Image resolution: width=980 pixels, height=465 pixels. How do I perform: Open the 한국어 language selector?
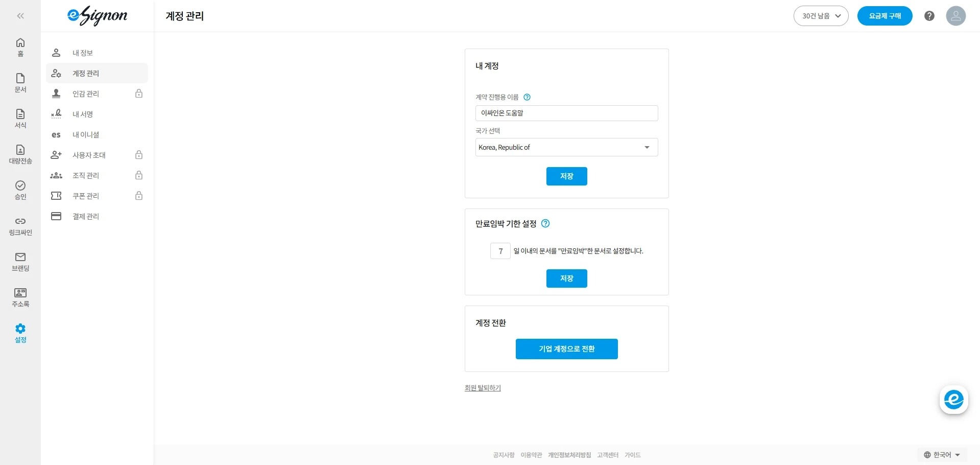tap(942, 455)
